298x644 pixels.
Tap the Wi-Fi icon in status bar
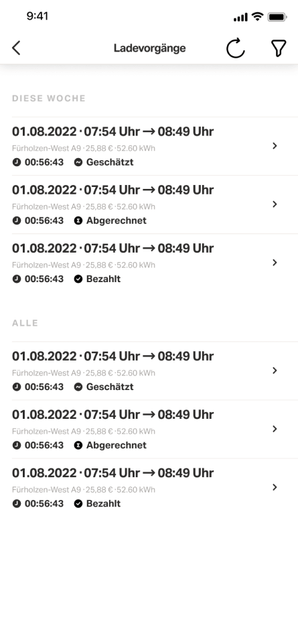point(257,17)
